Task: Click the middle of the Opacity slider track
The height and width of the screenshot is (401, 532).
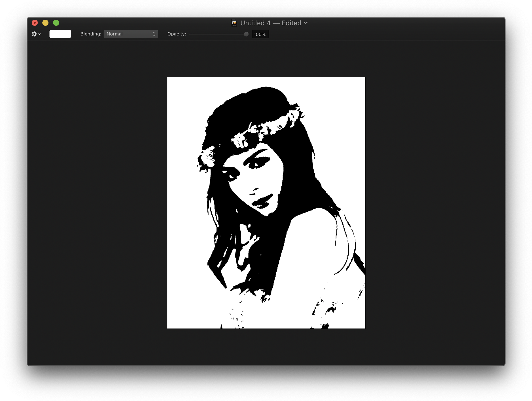Action: 218,34
